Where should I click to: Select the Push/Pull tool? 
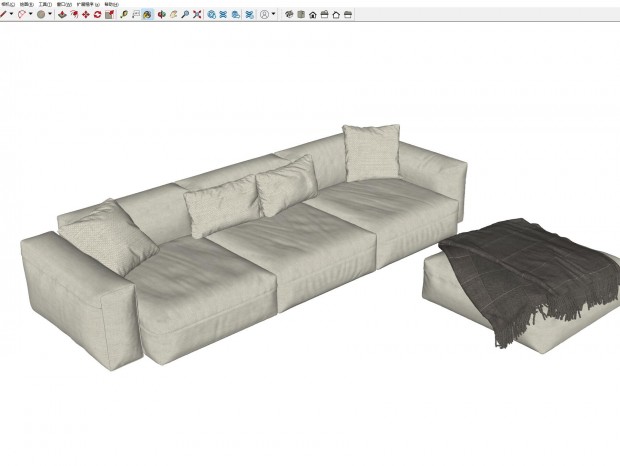[x=62, y=15]
